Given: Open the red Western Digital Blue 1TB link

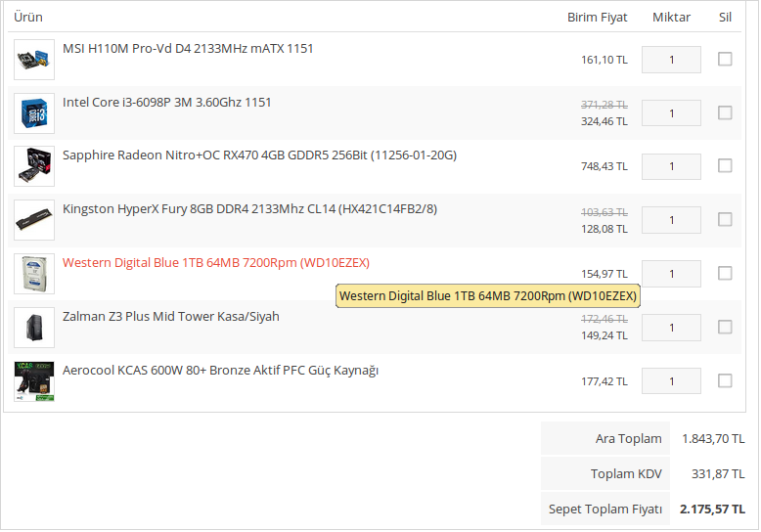Looking at the screenshot, I should (x=216, y=263).
